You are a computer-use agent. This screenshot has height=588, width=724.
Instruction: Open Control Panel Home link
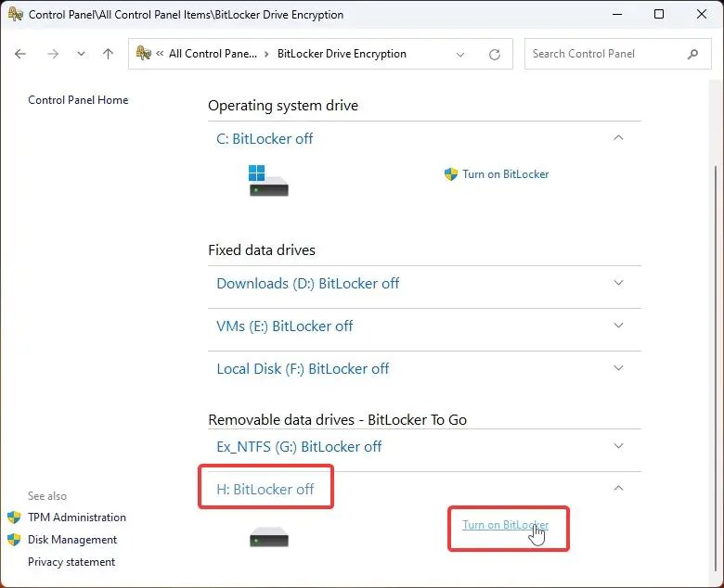[78, 100]
